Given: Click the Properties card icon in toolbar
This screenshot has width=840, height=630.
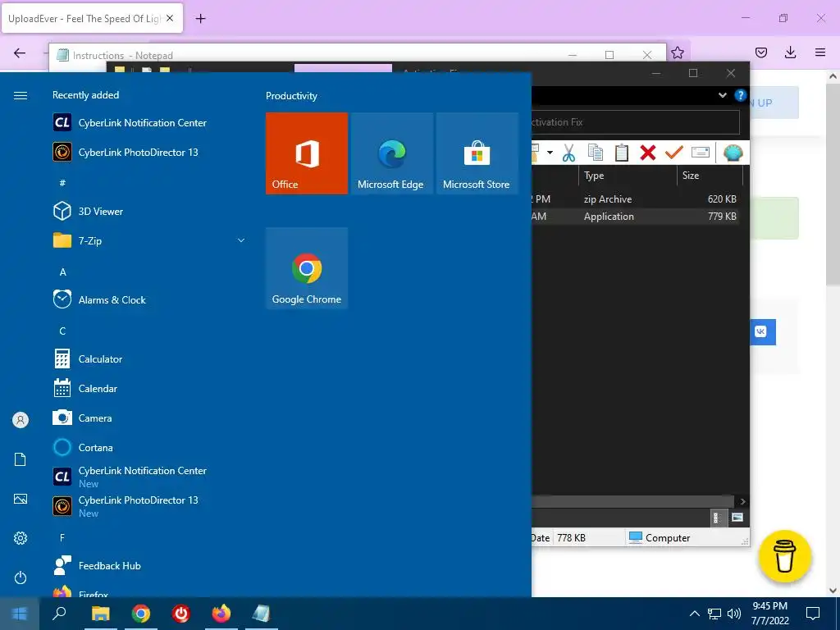Looking at the screenshot, I should pyautogui.click(x=701, y=153).
